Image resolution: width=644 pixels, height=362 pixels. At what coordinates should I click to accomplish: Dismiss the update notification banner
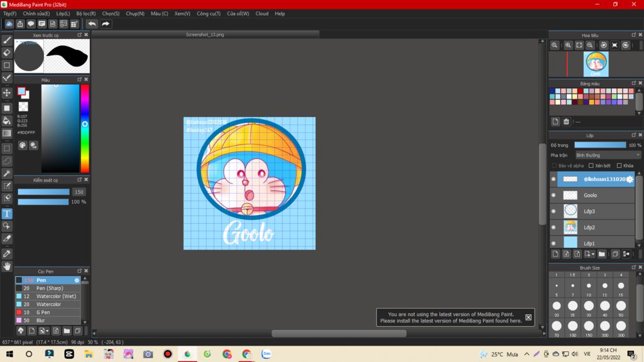pos(528,317)
